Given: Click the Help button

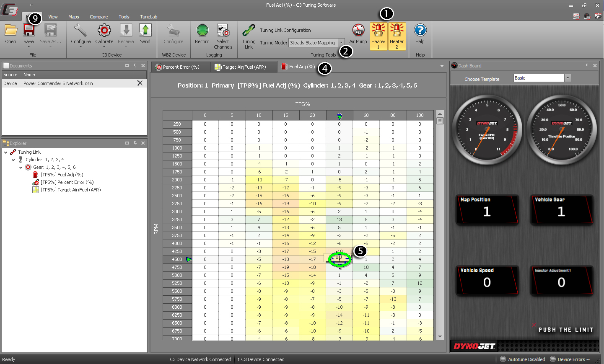Looking at the screenshot, I should [420, 34].
